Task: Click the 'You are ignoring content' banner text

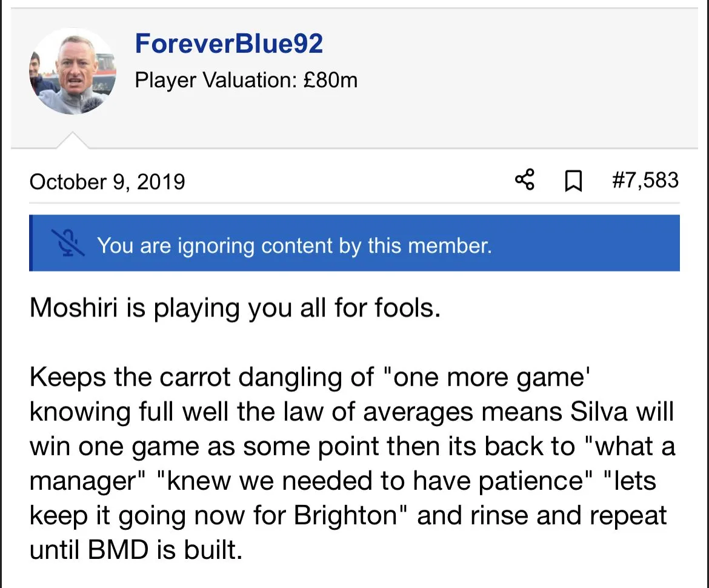Action: pos(294,245)
